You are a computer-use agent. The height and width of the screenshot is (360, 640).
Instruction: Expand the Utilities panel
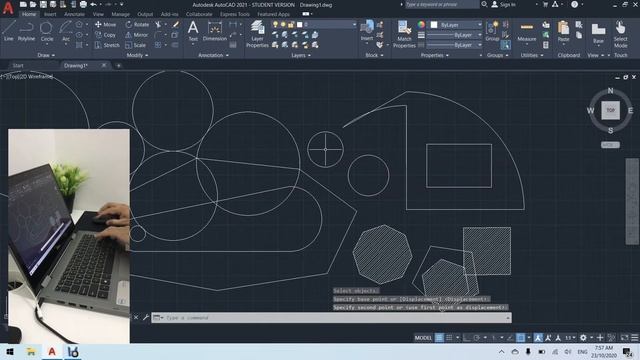coord(531,55)
